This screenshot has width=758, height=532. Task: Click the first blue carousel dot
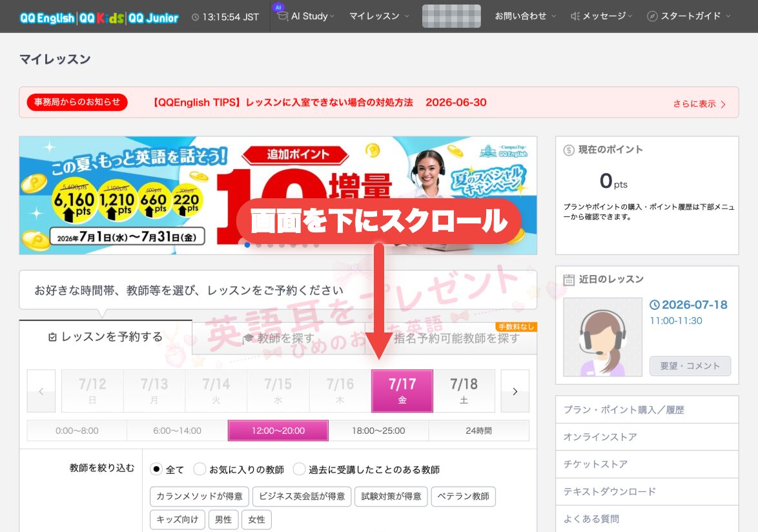click(247, 245)
